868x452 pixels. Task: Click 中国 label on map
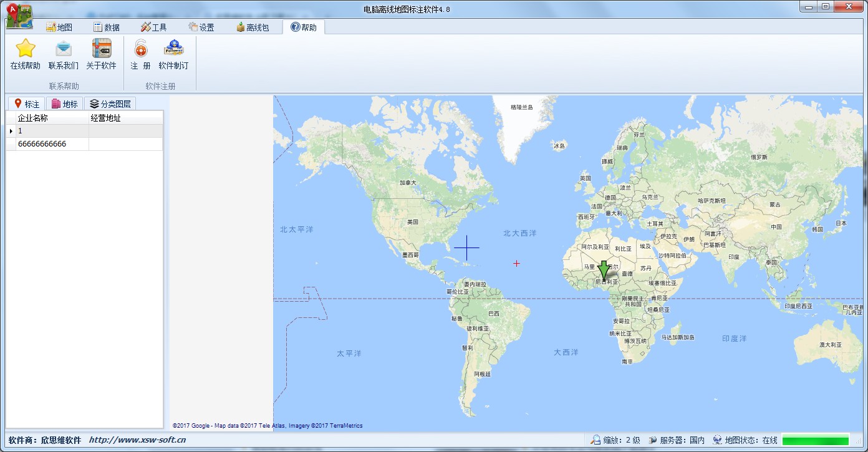[x=776, y=227]
